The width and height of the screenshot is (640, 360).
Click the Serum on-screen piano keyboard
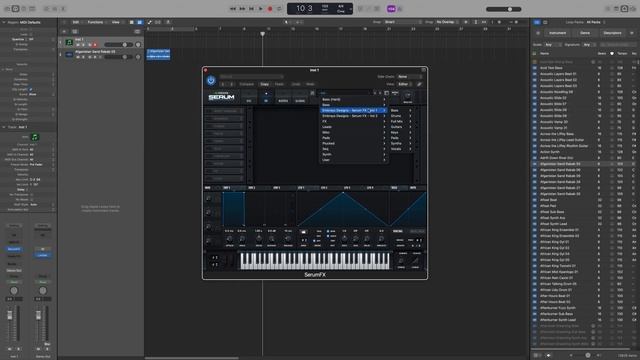tap(314, 261)
